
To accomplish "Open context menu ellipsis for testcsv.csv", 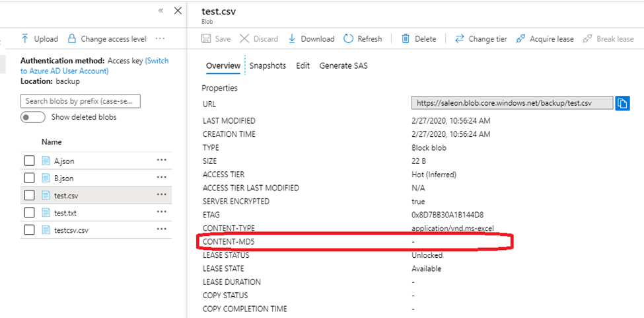I will click(161, 229).
